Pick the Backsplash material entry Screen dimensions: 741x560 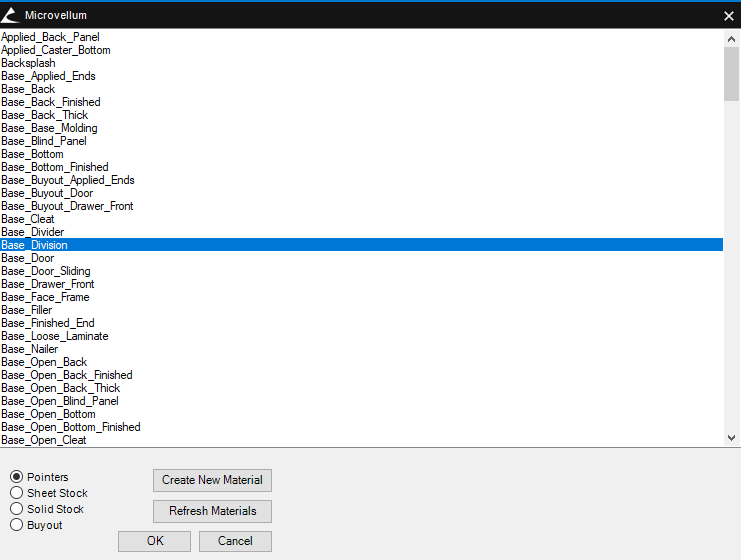tap(28, 63)
